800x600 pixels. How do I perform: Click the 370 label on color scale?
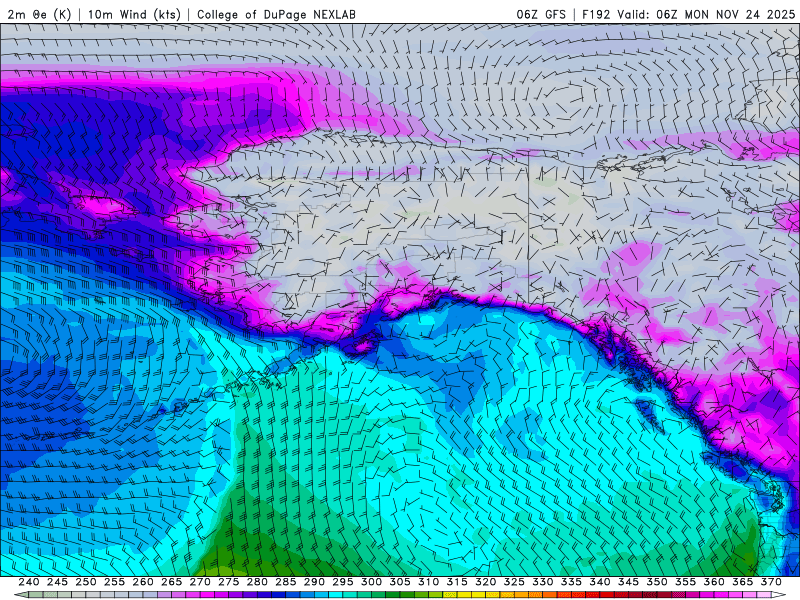pos(771,582)
